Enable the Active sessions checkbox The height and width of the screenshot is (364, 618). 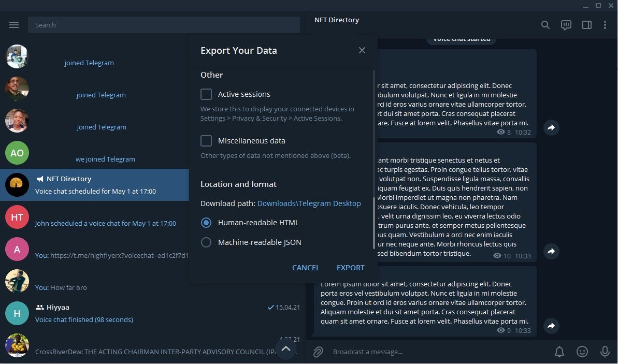click(x=206, y=94)
